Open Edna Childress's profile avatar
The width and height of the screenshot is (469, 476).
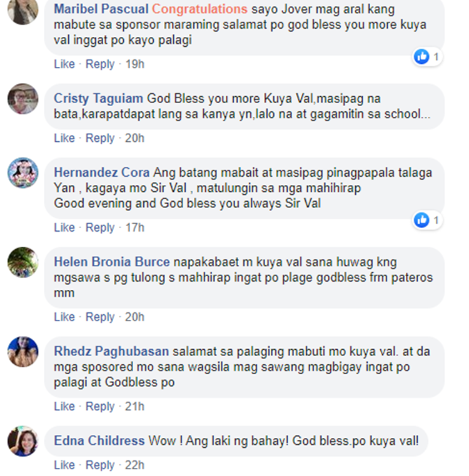[x=23, y=441]
